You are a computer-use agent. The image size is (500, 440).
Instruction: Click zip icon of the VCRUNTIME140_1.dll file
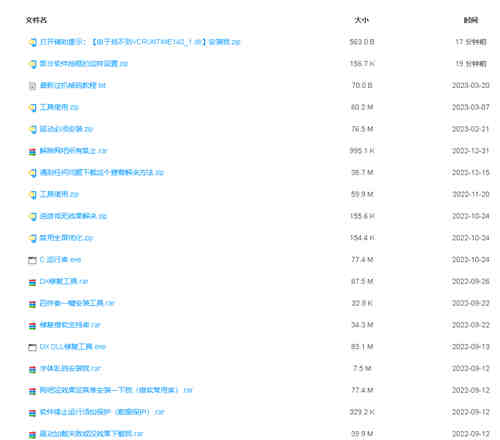coord(32,42)
